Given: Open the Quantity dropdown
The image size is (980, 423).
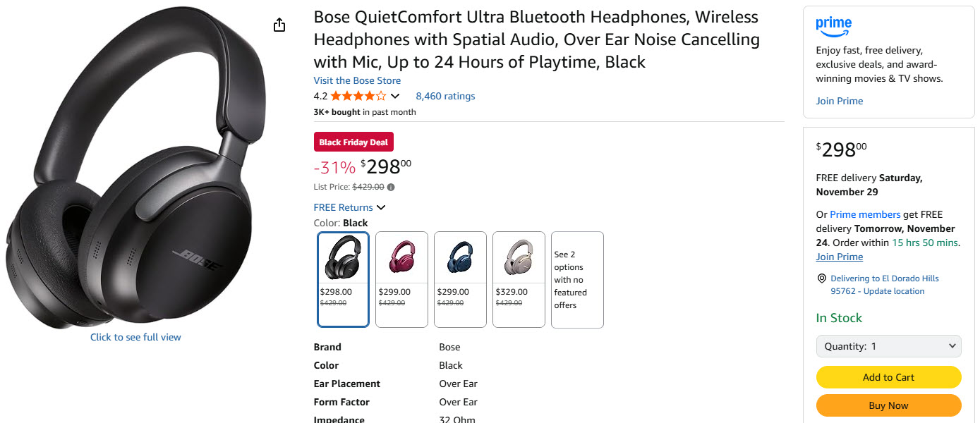Looking at the screenshot, I should 888,346.
